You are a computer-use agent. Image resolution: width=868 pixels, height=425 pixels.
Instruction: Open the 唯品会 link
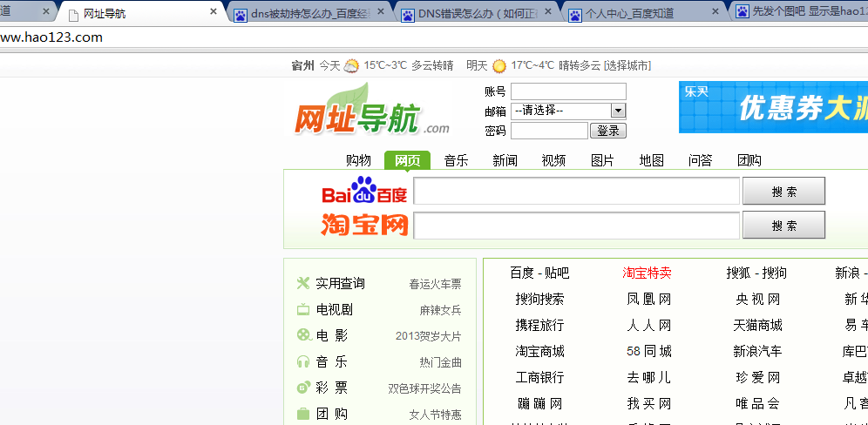758,404
